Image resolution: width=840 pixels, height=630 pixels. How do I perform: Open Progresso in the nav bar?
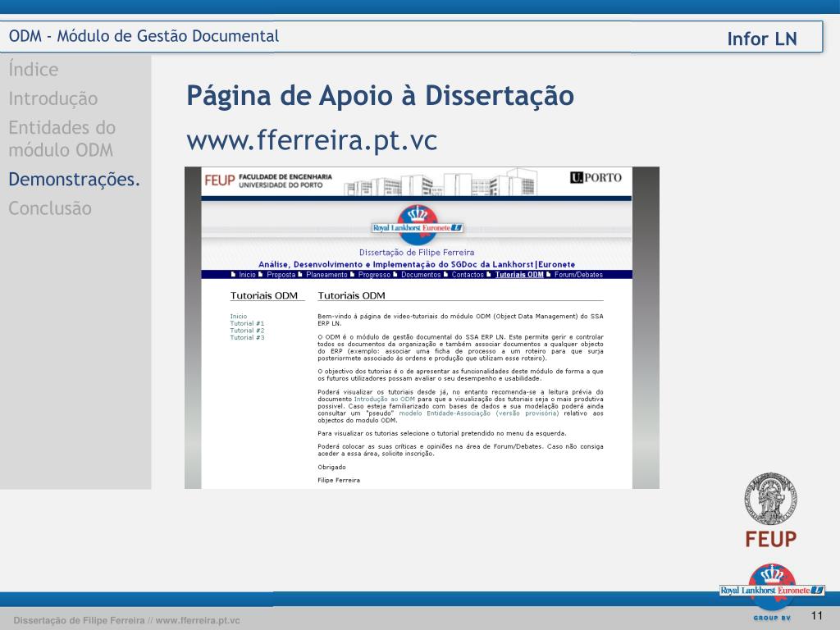(x=374, y=275)
